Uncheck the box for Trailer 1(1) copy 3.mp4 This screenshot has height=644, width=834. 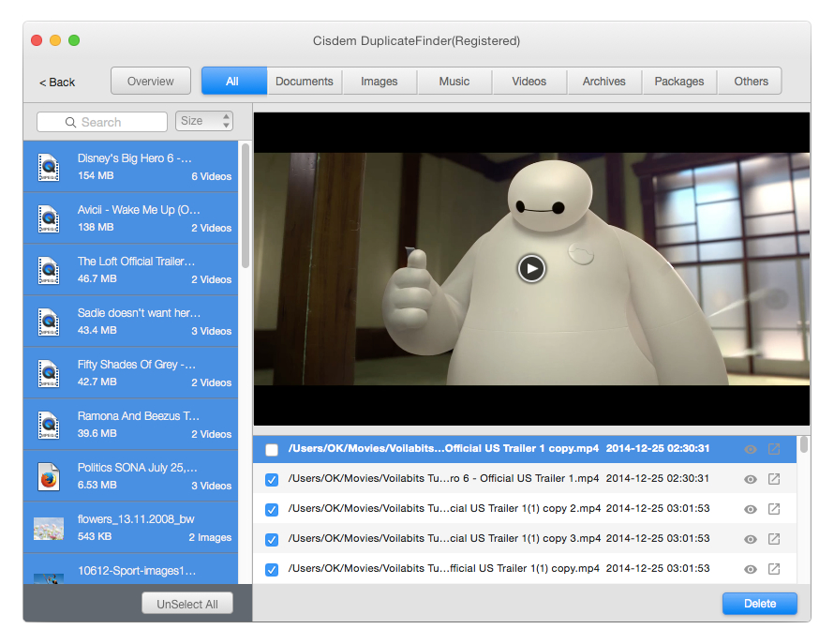pos(272,540)
